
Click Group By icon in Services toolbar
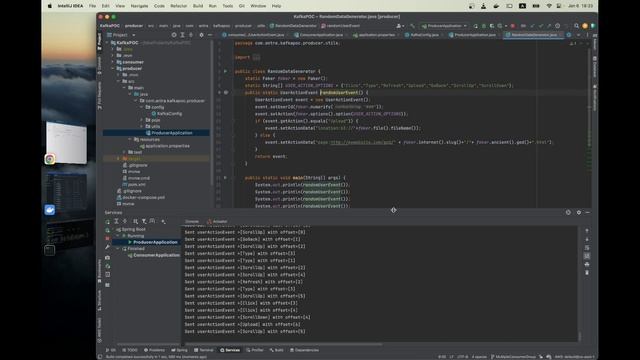point(136,221)
